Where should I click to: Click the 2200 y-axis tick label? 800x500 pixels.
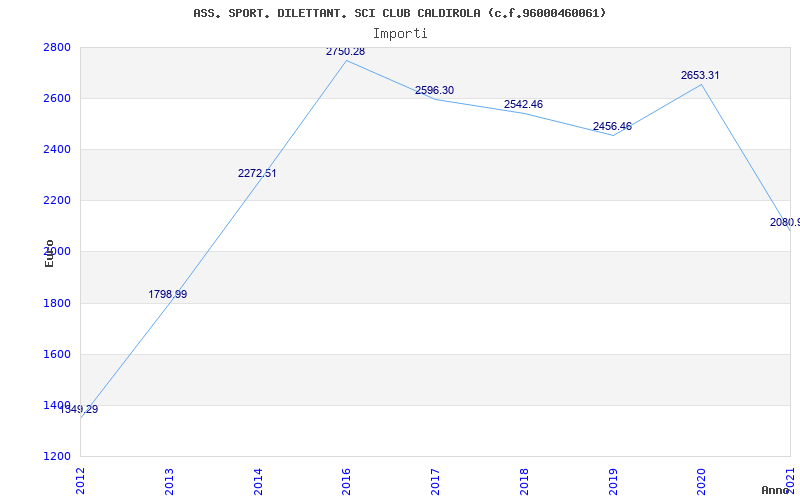pyautogui.click(x=55, y=201)
